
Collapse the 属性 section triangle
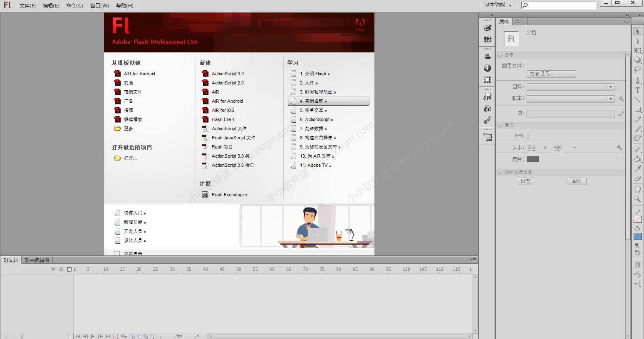pos(500,125)
